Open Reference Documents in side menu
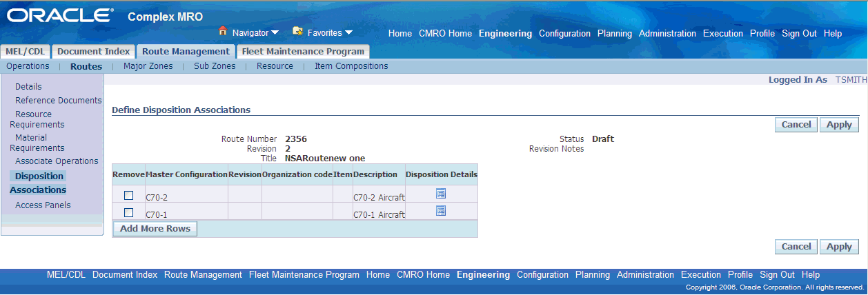 [59, 101]
